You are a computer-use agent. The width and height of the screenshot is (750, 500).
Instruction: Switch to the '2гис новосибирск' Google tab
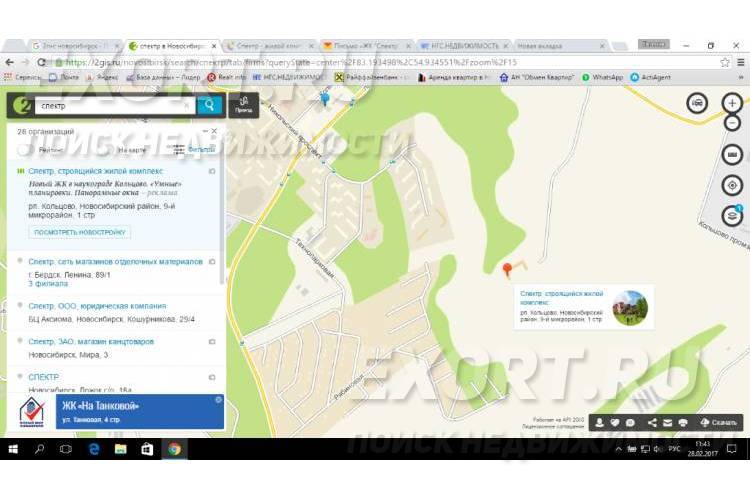click(x=75, y=46)
